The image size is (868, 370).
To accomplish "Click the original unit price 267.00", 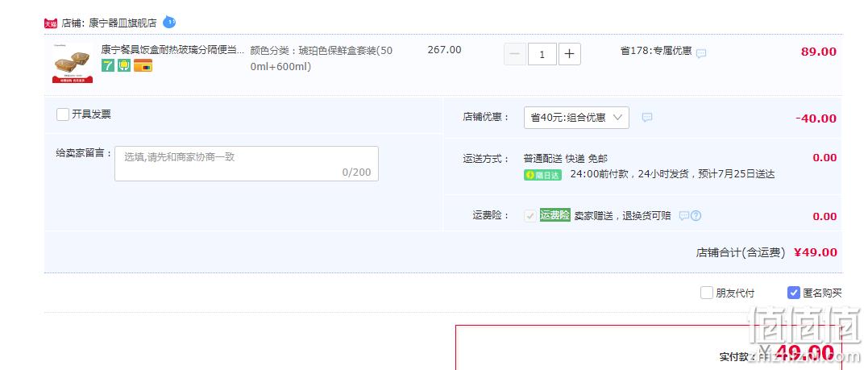I will point(445,50).
